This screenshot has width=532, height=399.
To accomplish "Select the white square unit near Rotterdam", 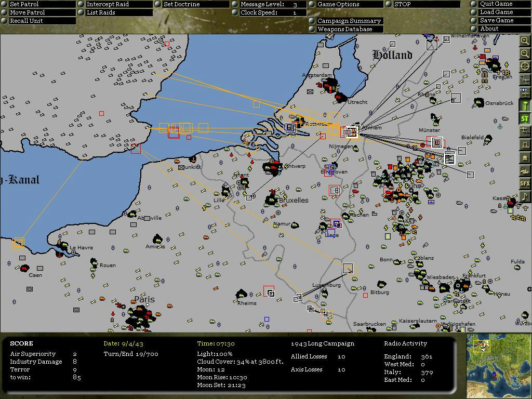I will pos(290,127).
